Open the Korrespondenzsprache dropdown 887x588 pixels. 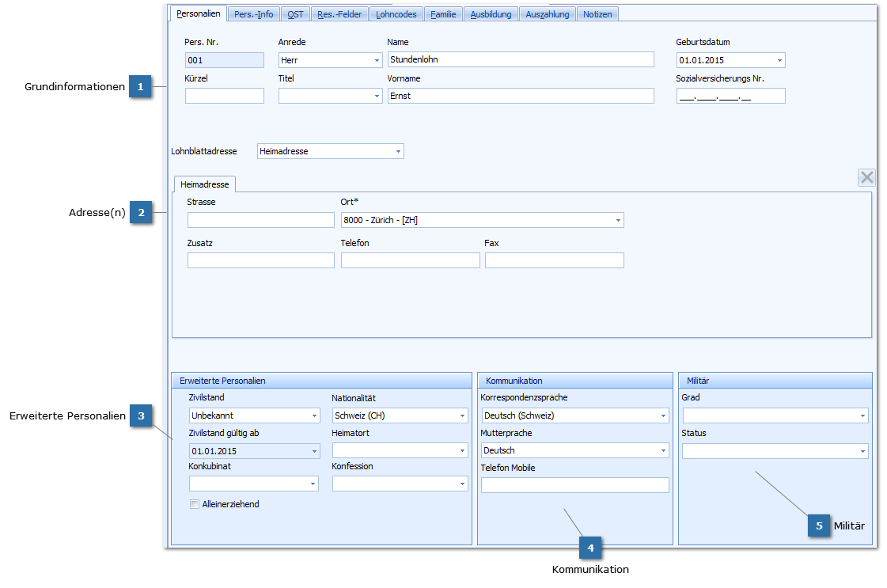point(663,415)
